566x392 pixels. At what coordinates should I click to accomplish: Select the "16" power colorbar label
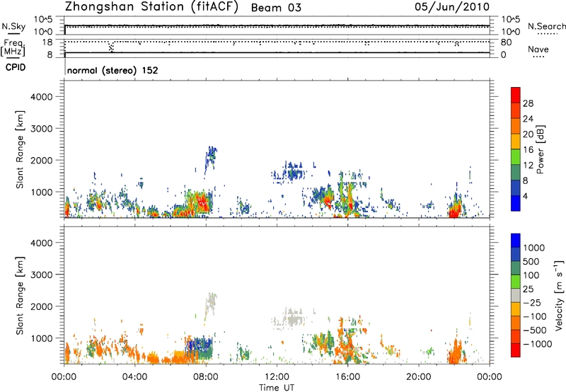(528, 150)
